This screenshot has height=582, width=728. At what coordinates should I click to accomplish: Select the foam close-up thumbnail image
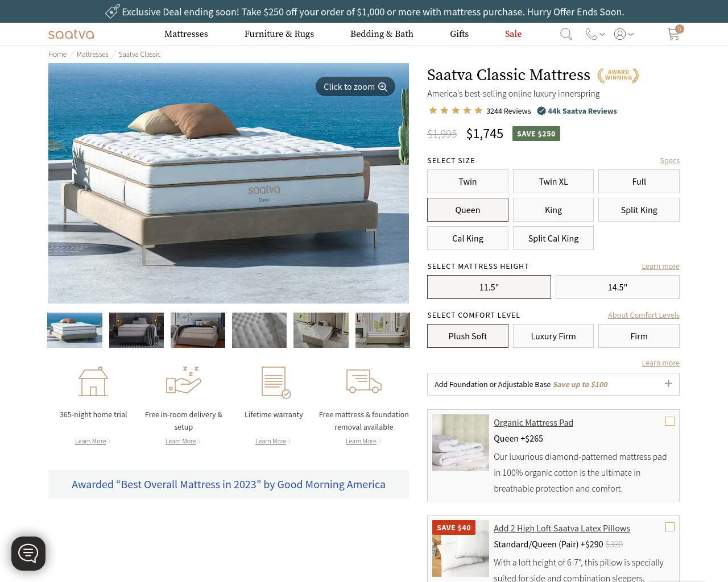pos(259,330)
